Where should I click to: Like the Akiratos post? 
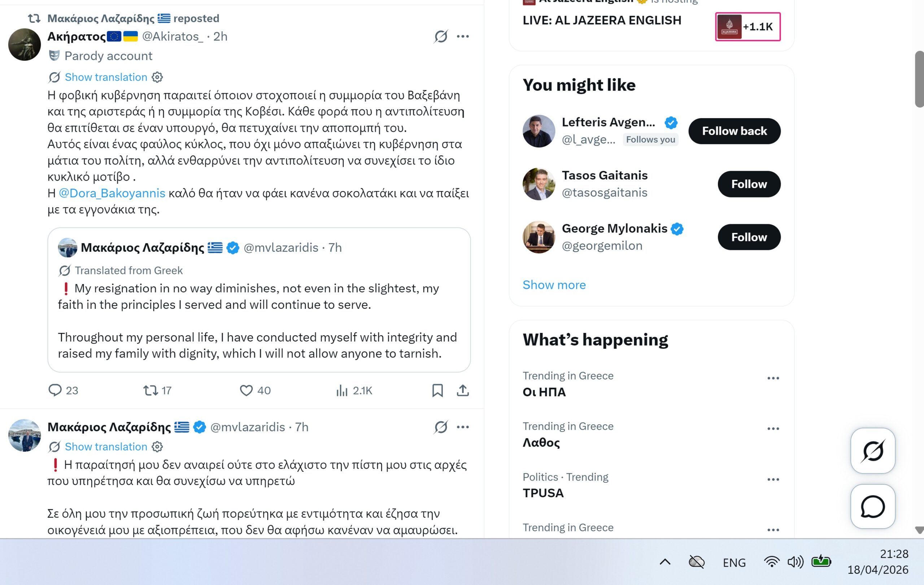pos(247,390)
